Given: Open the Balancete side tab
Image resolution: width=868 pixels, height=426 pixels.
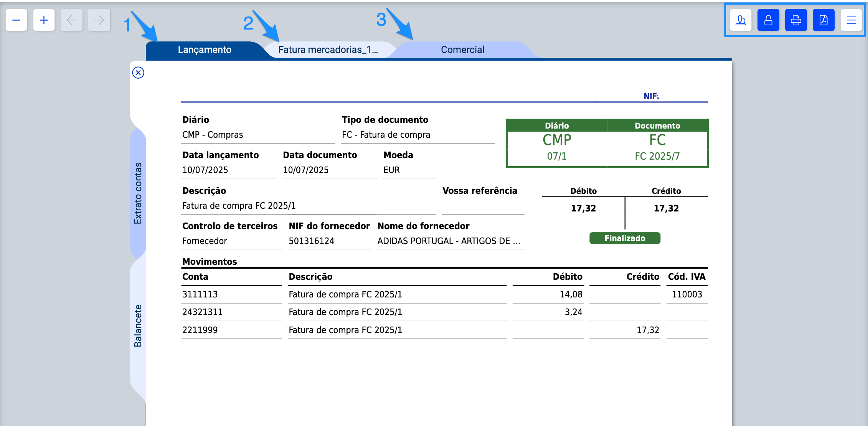Looking at the screenshot, I should point(138,325).
